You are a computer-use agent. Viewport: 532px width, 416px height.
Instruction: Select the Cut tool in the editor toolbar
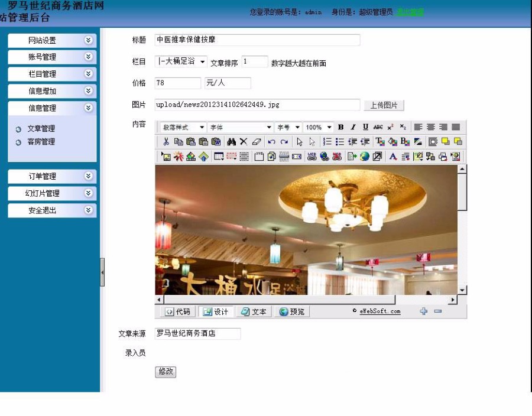tap(167, 142)
